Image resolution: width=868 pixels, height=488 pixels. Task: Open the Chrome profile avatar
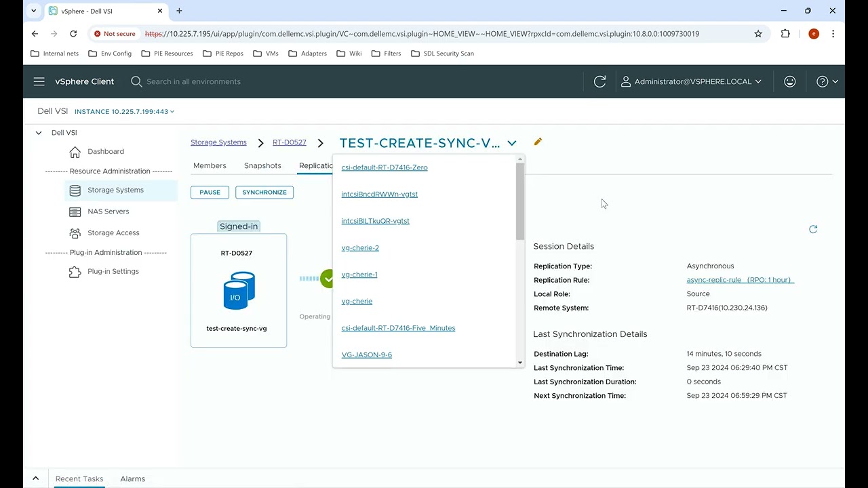[x=814, y=34]
